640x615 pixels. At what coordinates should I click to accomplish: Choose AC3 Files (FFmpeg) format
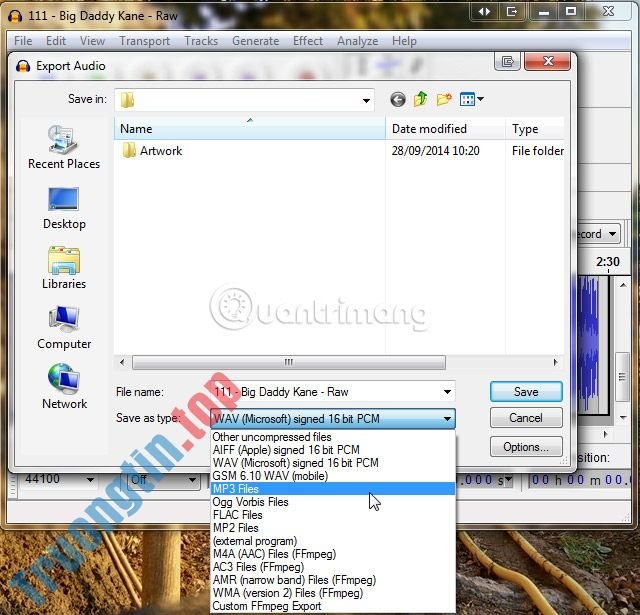click(333, 567)
